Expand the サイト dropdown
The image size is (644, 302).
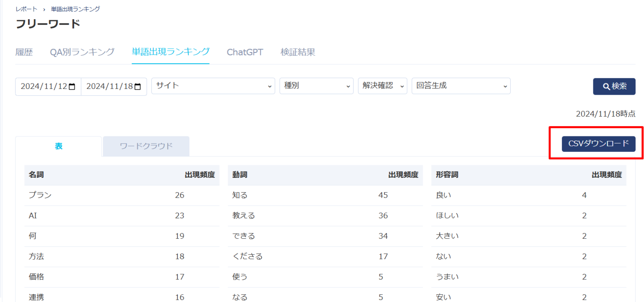pos(213,86)
